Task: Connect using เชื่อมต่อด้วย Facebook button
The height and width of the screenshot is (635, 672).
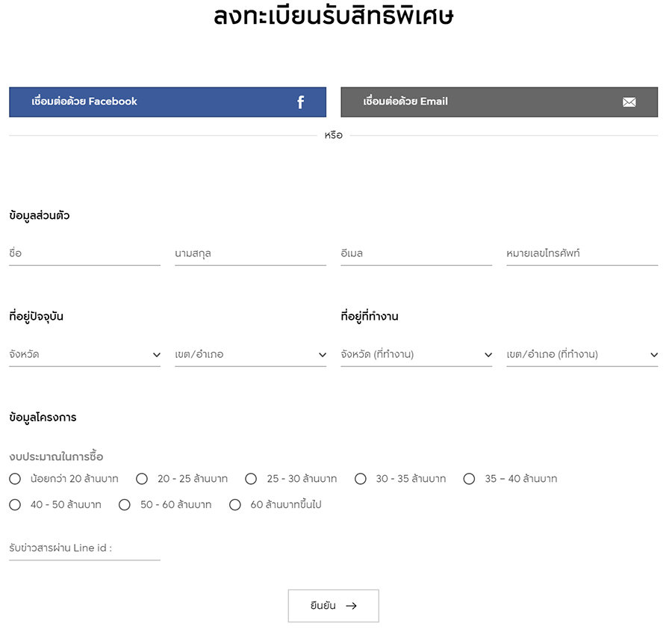Action: [x=167, y=102]
